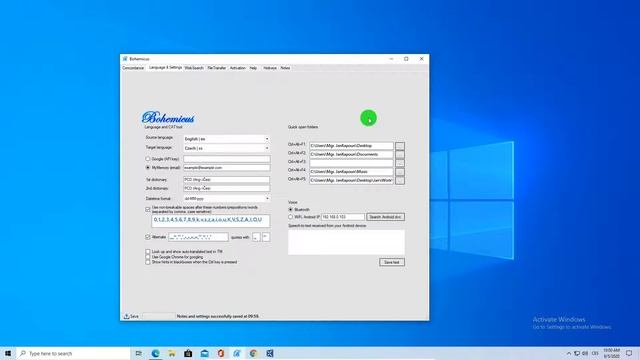Go to the Activation tab
Viewport: 640px width, 360px height.
pos(238,68)
